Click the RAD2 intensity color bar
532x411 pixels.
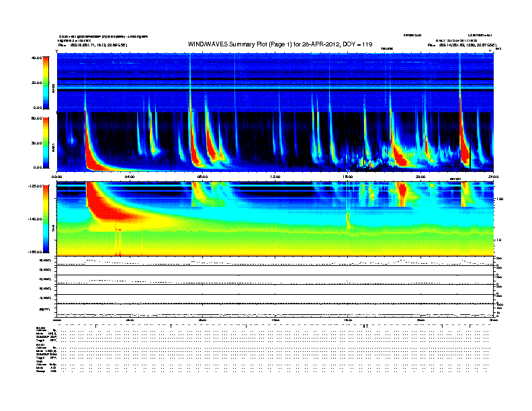tap(46, 83)
